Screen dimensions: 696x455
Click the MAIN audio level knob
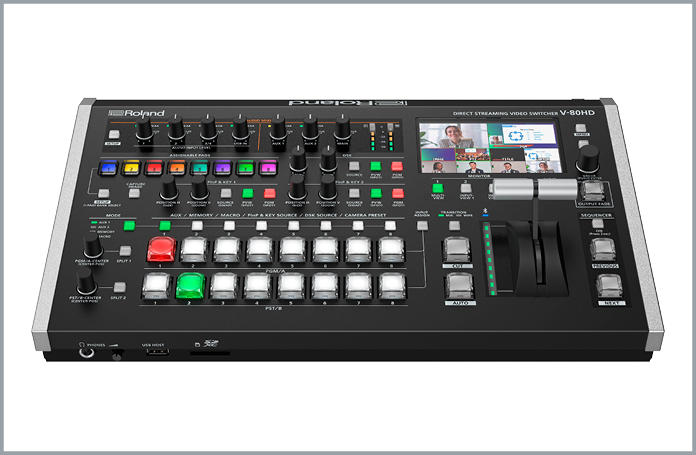(342, 129)
